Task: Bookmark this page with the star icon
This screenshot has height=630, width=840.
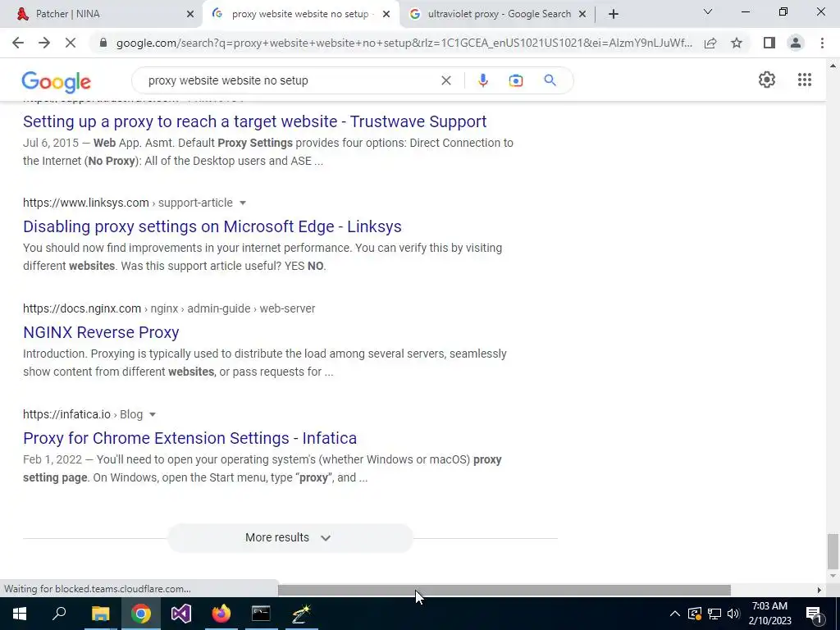Action: 737,43
